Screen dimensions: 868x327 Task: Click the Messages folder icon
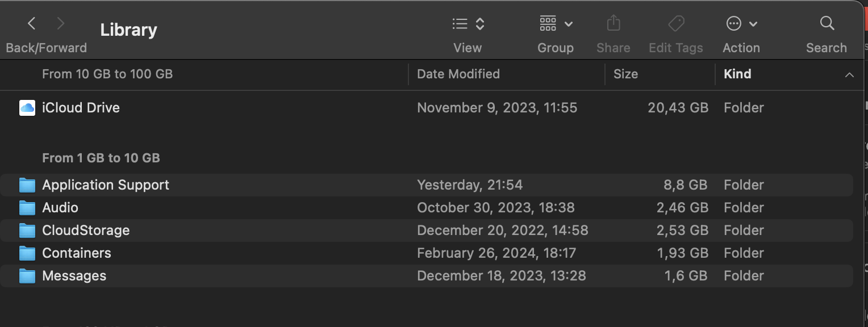27,276
